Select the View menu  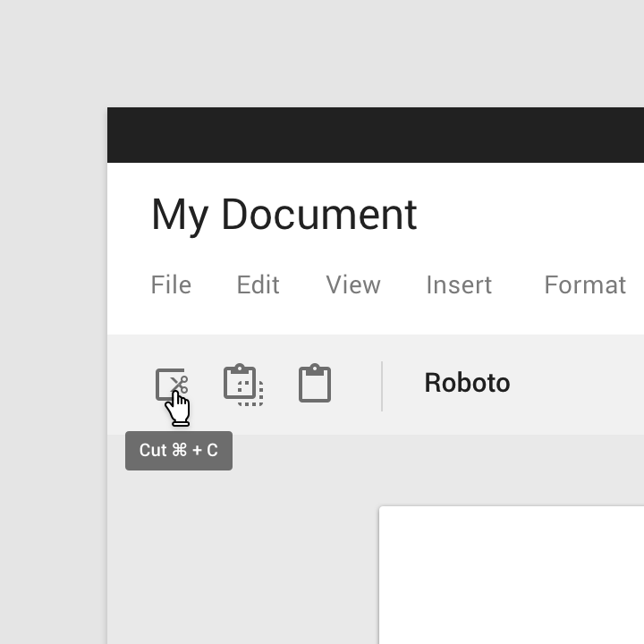pyautogui.click(x=353, y=284)
